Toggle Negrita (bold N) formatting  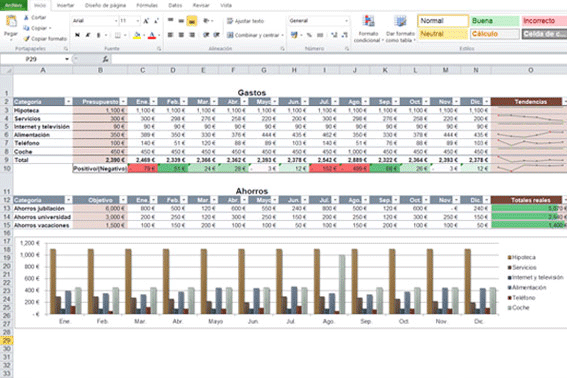tap(77, 35)
